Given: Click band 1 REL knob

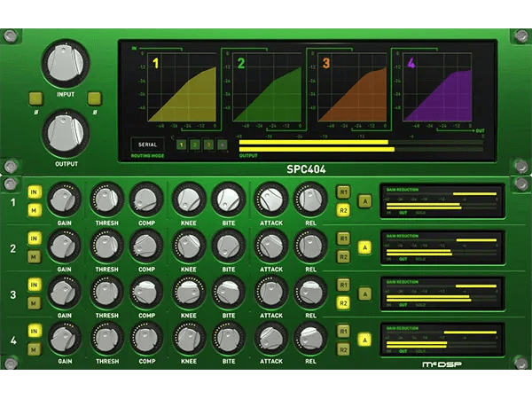Looking at the screenshot, I should point(310,199).
